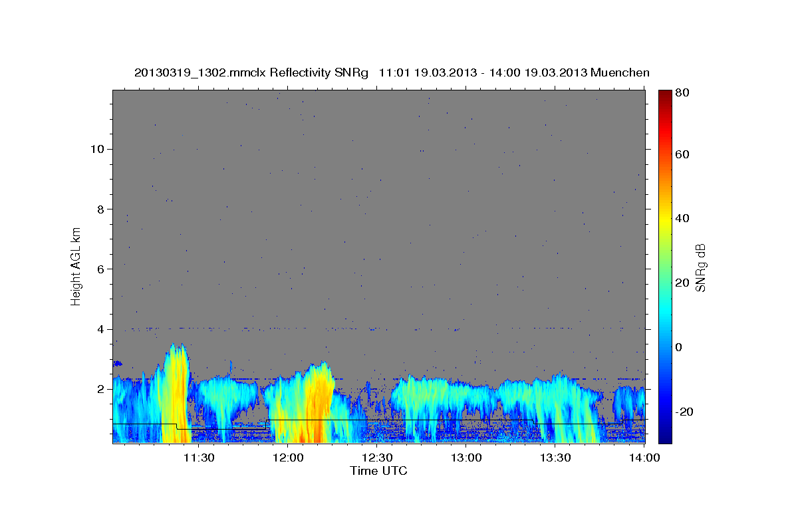
Task: Click the 12:30 time tick label
Action: point(377,458)
